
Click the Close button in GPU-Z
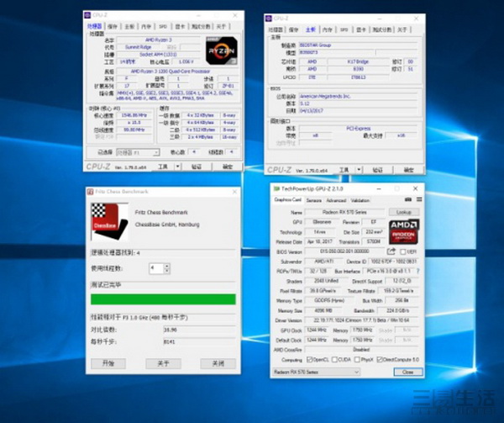pos(408,372)
